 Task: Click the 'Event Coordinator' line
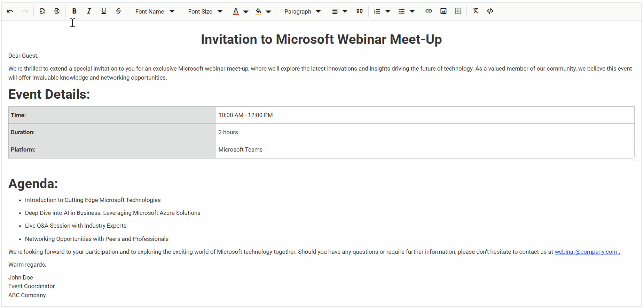point(31,286)
